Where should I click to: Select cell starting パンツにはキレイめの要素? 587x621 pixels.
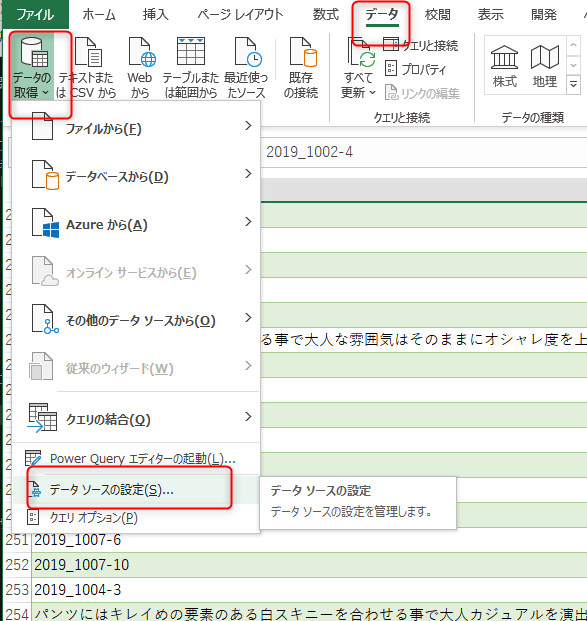309,612
